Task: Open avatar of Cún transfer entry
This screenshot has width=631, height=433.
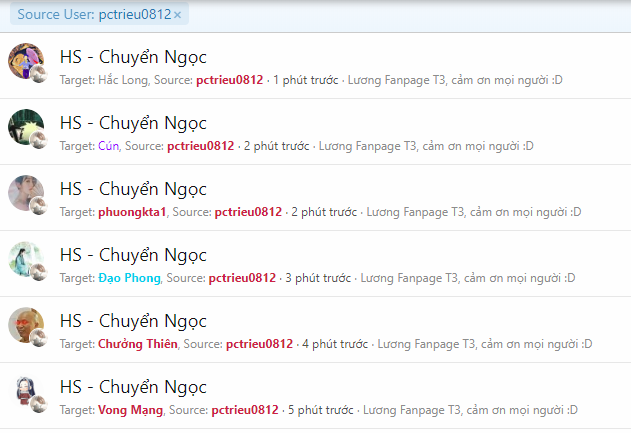Action: point(26,127)
